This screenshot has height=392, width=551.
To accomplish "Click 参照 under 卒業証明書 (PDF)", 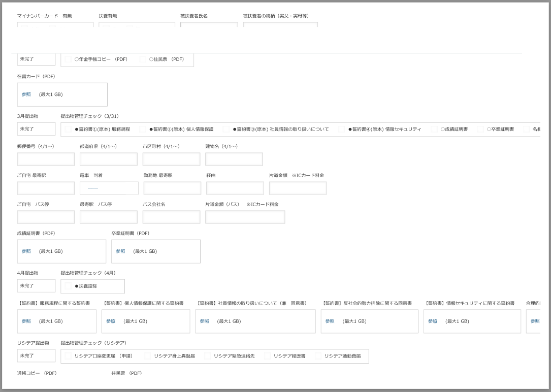I will [120, 251].
